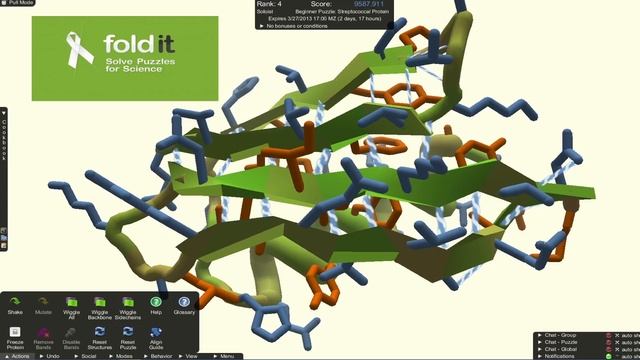Viewport: 640px width, 360px height.
Task: Run the Shake tool
Action: (x=15, y=306)
